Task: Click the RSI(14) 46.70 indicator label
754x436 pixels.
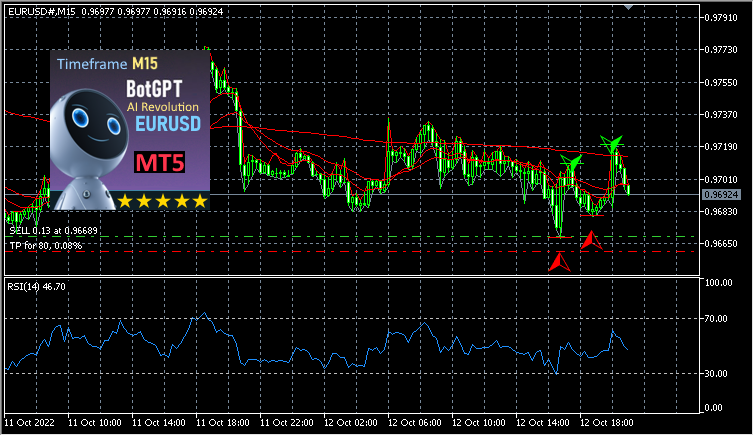Action: coord(36,287)
